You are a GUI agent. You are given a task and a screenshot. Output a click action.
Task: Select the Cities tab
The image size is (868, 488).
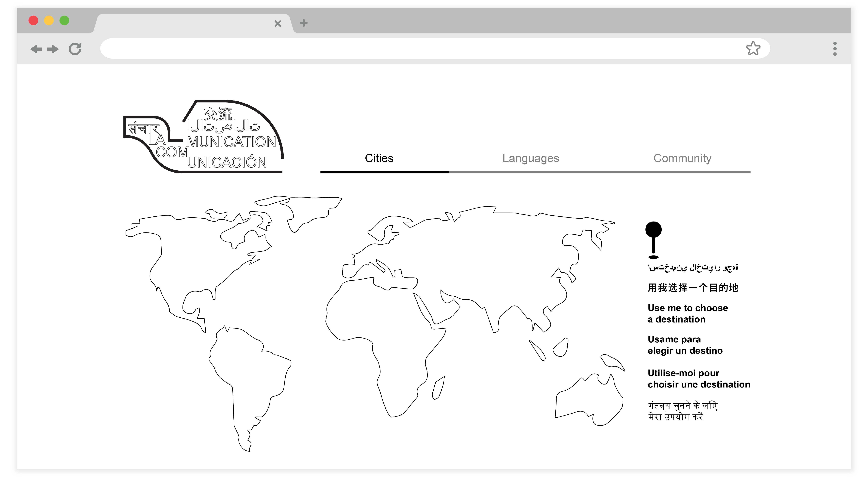(379, 158)
